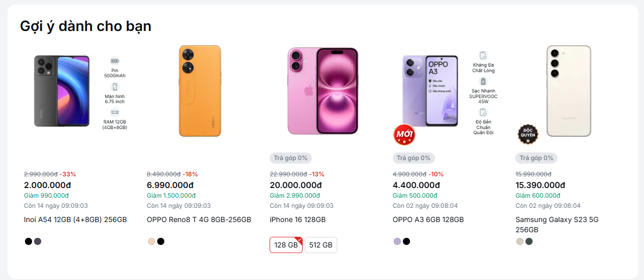This screenshot has height=280, width=644.
Task: Click the red MỚI badge icon
Action: click(x=404, y=135)
